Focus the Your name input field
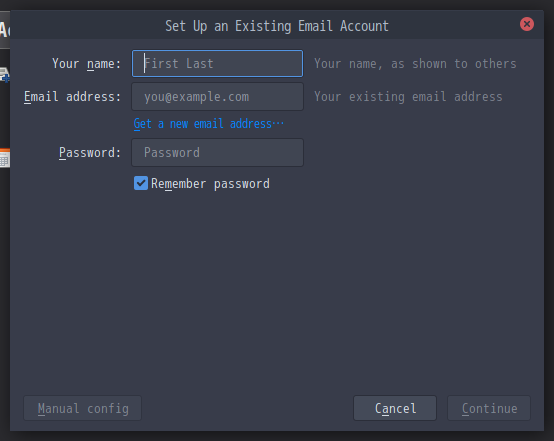 217,64
